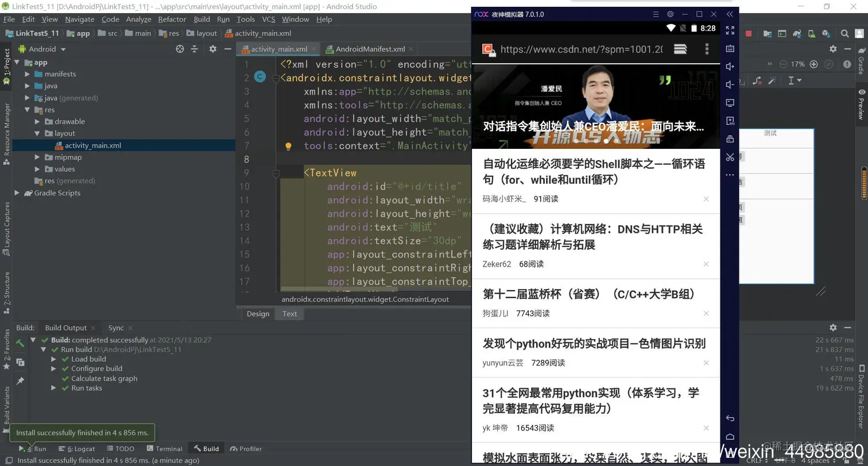The height and width of the screenshot is (466, 868).
Task: Click the yellow lightbulb intention icon
Action: coord(289,146)
